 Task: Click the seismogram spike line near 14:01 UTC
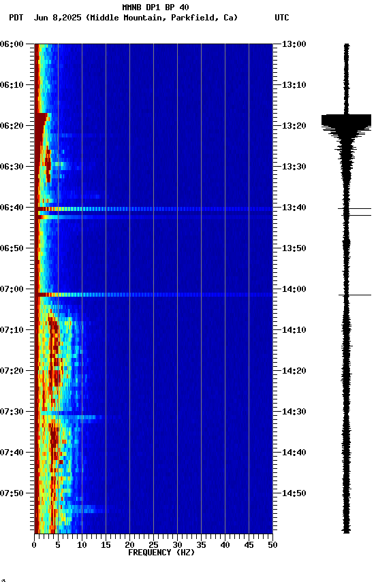coord(355,295)
